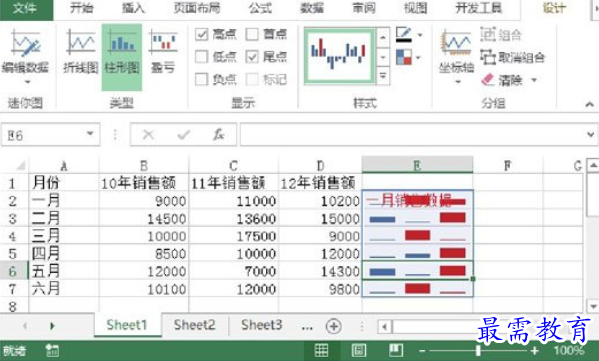Image resolution: width=599 pixels, height=361 pixels.
Task: Switch to Page Break Preview icon
Action: [396, 350]
